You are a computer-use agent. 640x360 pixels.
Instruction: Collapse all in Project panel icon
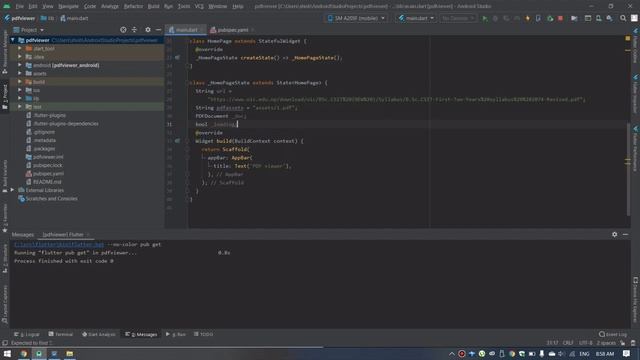pyautogui.click(x=134, y=30)
